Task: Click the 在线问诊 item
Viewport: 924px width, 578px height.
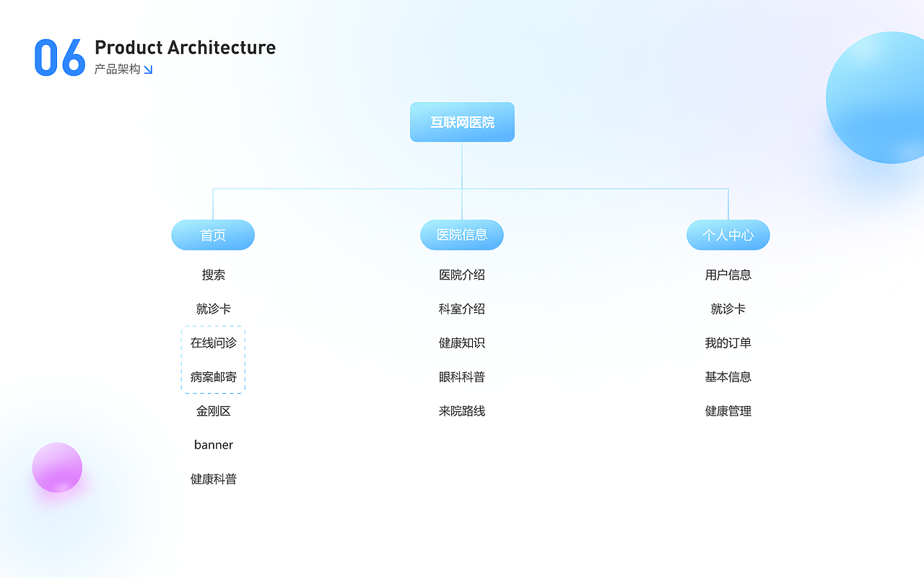Action: pos(214,342)
